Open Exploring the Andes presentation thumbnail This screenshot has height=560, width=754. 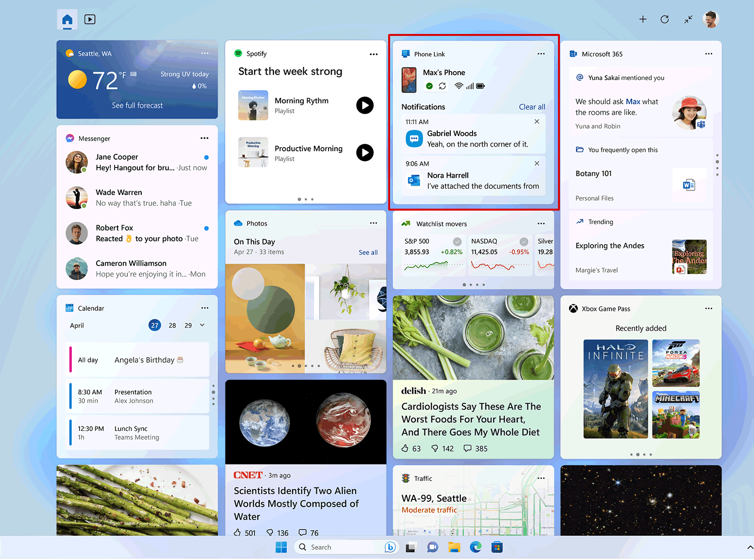click(689, 257)
